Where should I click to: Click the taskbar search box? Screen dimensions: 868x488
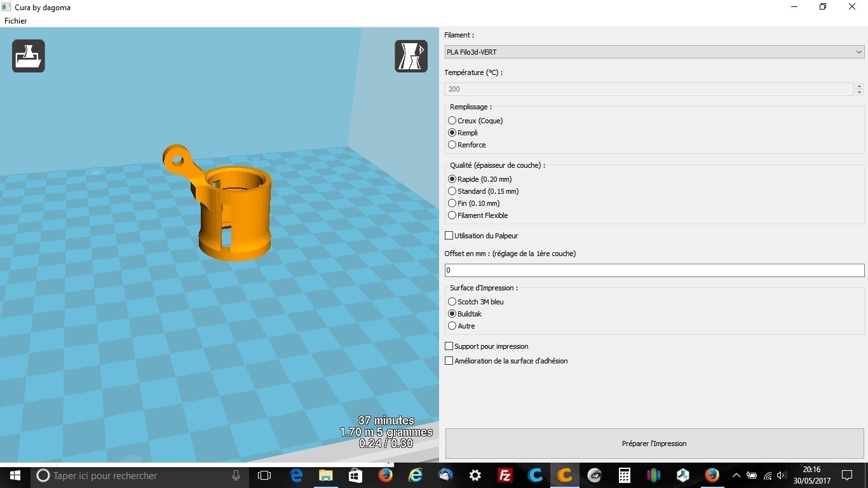[140, 475]
